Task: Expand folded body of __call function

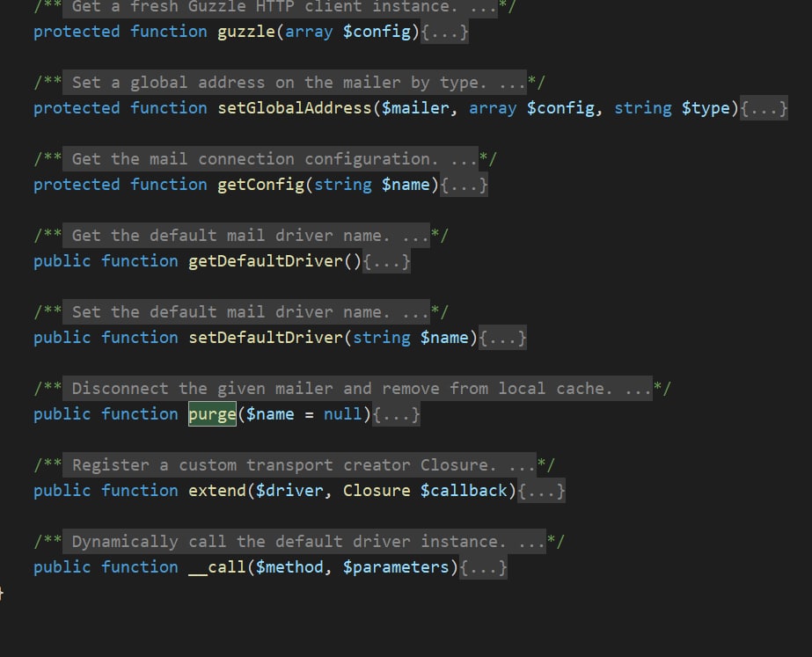Action: click(483, 567)
